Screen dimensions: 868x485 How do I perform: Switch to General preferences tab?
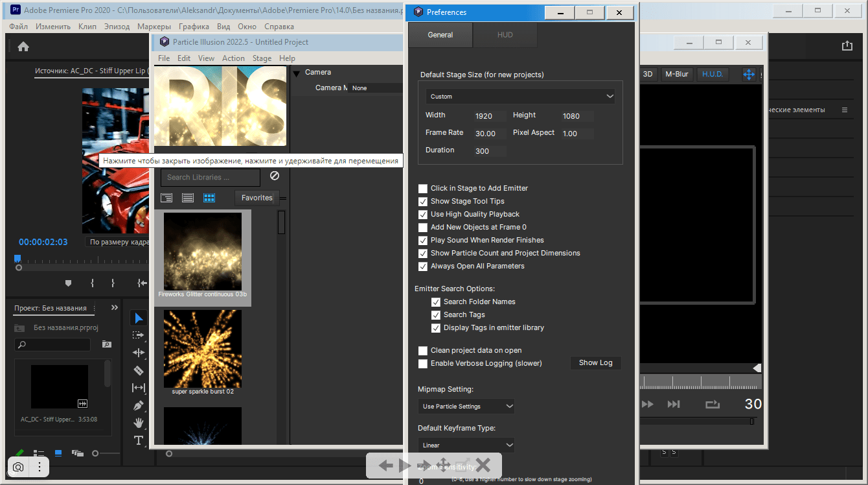tap(440, 35)
